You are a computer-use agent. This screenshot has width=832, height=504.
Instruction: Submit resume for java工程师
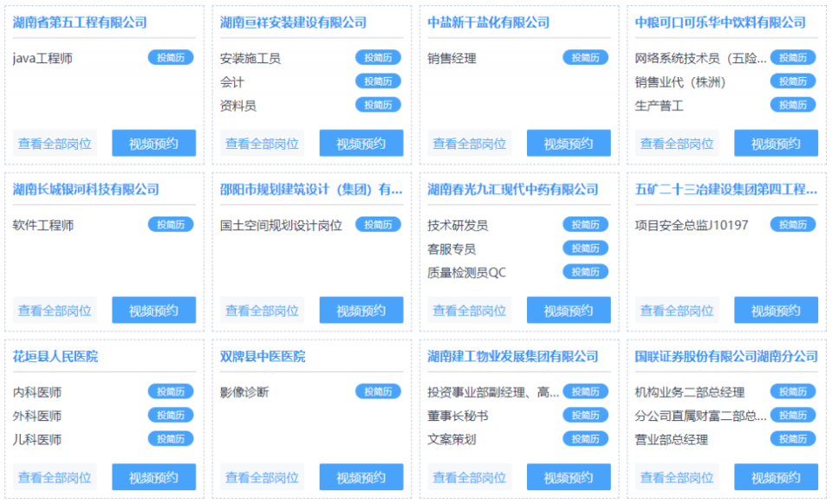tap(171, 57)
